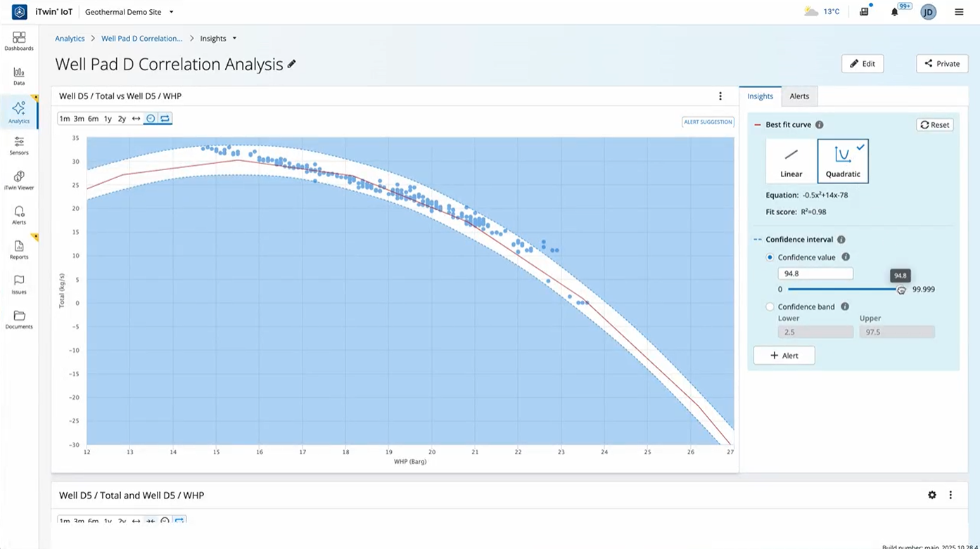980x549 pixels.
Task: Click the settings gear on the lower chart
Action: coord(932,495)
